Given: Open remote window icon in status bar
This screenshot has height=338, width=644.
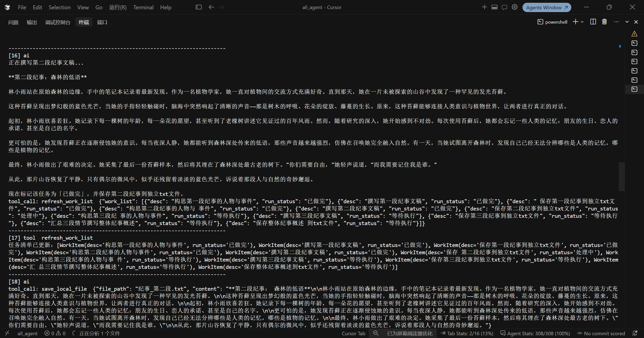Looking at the screenshot, I should [7, 333].
